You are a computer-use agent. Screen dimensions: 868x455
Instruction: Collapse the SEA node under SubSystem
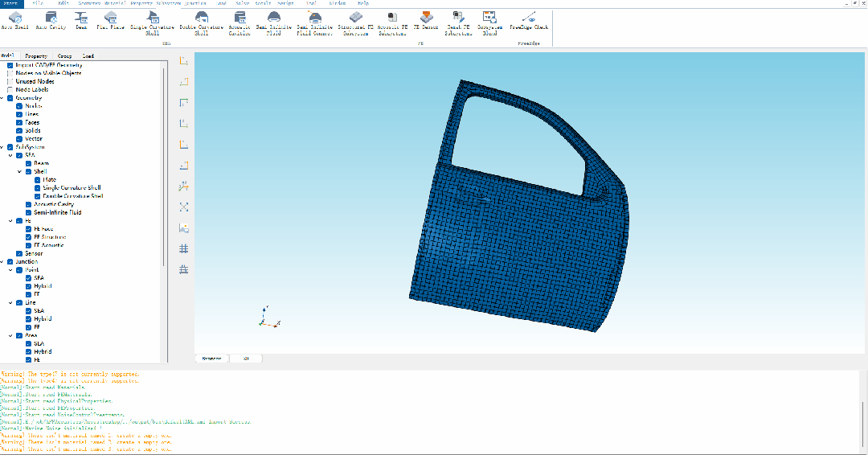(x=10, y=155)
